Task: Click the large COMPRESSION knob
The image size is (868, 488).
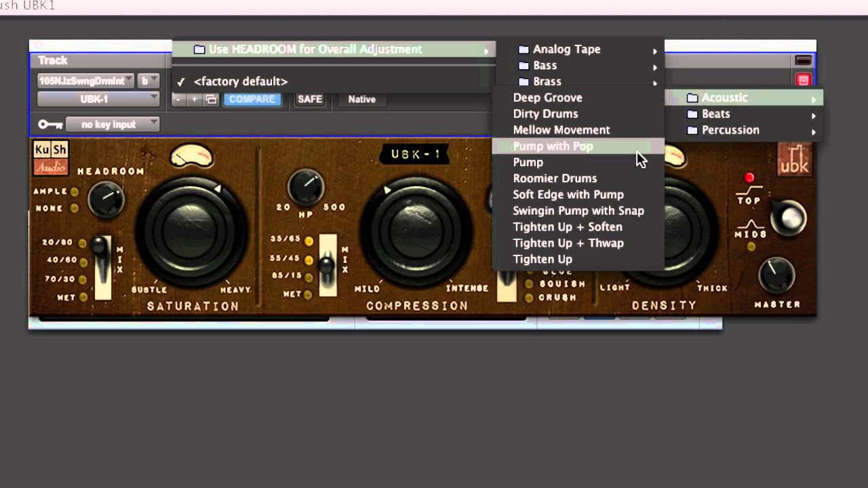Action: click(x=416, y=230)
